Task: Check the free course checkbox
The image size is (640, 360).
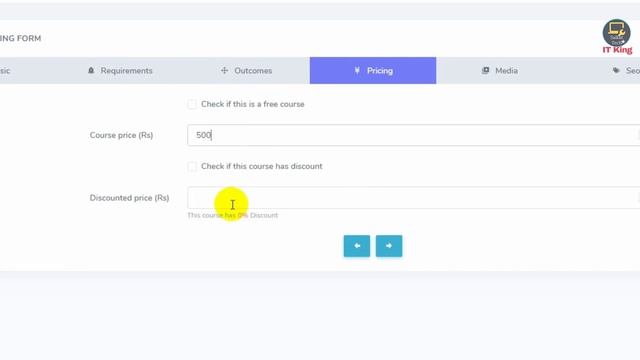Action: click(192, 104)
